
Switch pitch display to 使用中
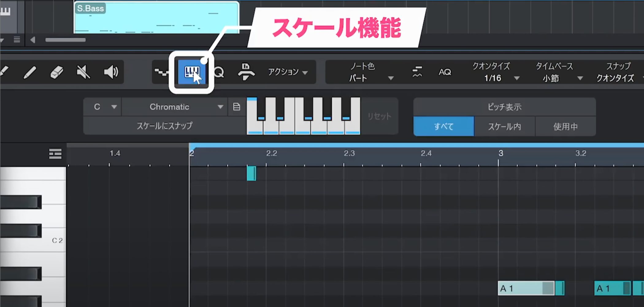pos(565,126)
